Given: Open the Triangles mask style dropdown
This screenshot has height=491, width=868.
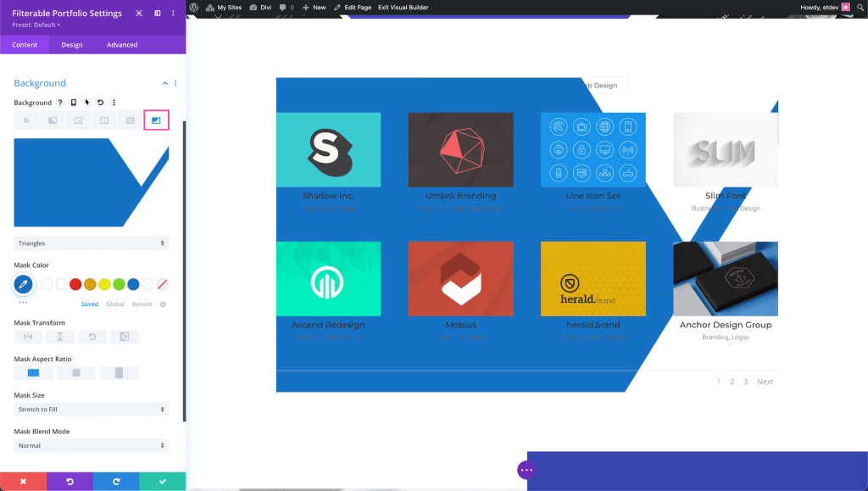Looking at the screenshot, I should click(91, 243).
